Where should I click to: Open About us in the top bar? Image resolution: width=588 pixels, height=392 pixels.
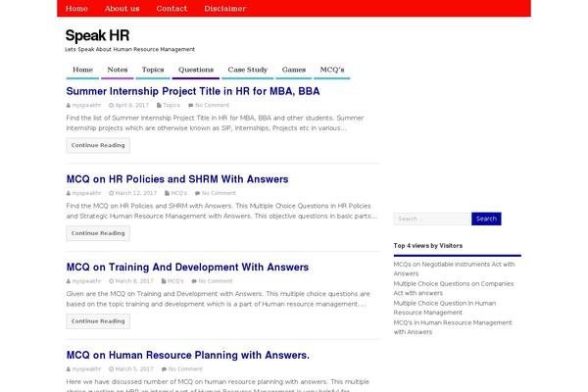tap(122, 8)
